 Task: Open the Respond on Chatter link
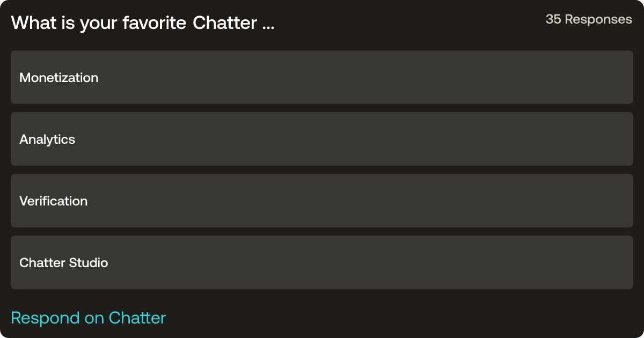coord(89,318)
